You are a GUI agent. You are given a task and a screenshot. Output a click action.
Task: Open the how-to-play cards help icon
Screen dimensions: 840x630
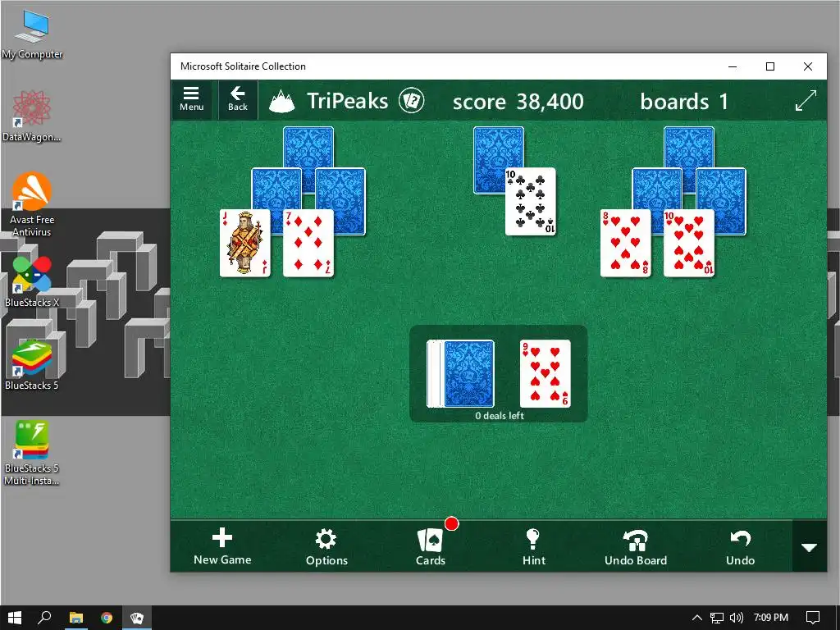412,101
